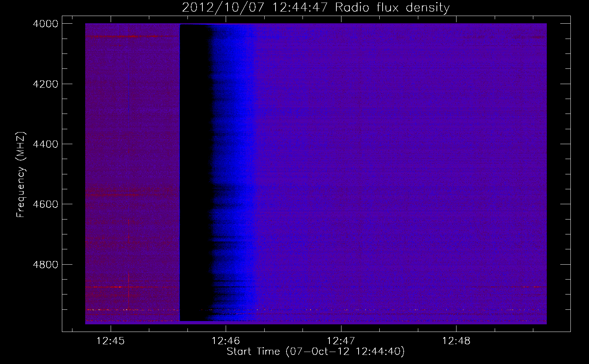This screenshot has height=364, width=589.
Task: Click the 12:46 time axis label
Action: (x=226, y=341)
